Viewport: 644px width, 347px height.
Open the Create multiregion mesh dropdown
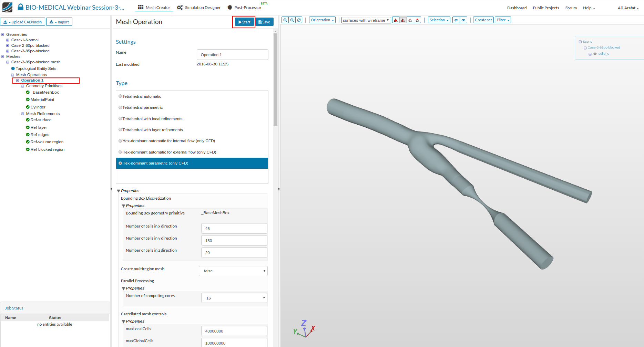pyautogui.click(x=233, y=271)
